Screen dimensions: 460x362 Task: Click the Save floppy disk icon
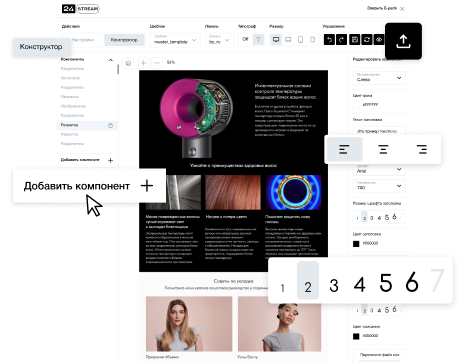click(355, 40)
